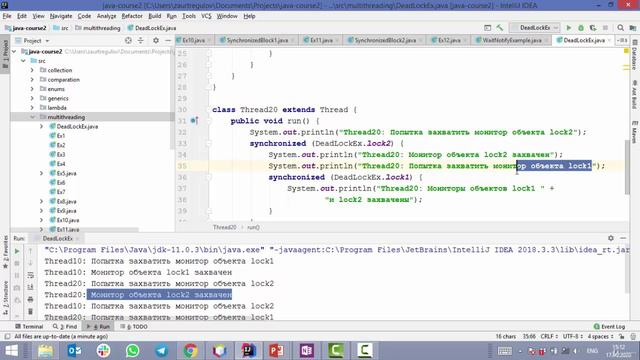Click the multithreading breadcrumb in navigation bar
The width and height of the screenshot is (640, 360).
coord(98,28)
